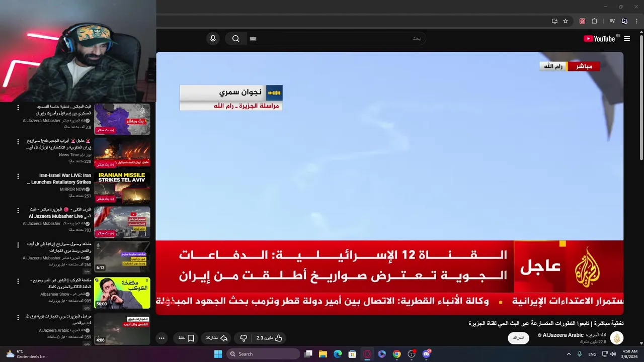Open weather widget showing 6°C
This screenshot has width=644, height=362.
pos(26,354)
